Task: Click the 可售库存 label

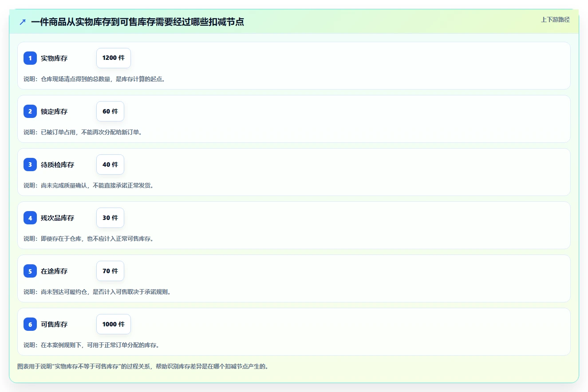Action: [54, 324]
